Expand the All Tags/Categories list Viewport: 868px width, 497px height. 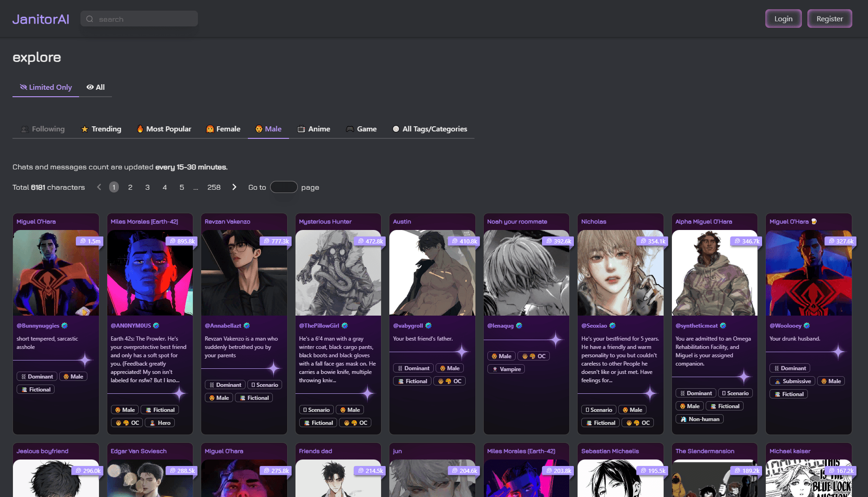(x=430, y=129)
